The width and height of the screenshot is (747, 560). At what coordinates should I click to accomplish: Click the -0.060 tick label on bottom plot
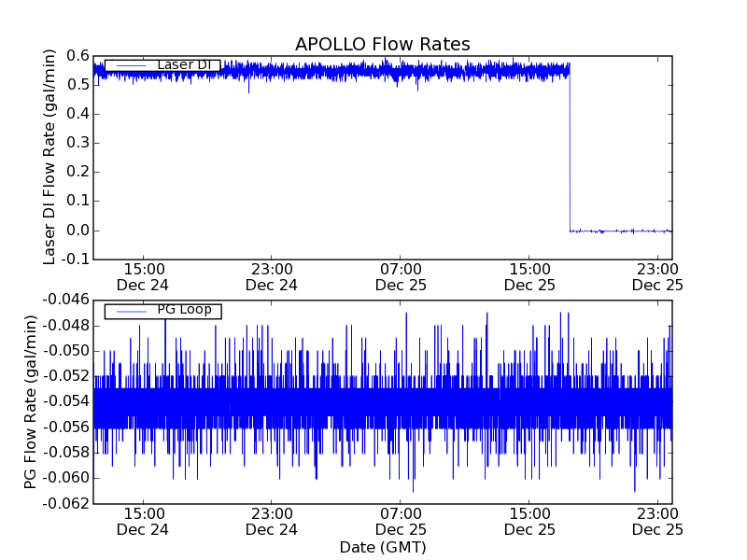[x=65, y=478]
